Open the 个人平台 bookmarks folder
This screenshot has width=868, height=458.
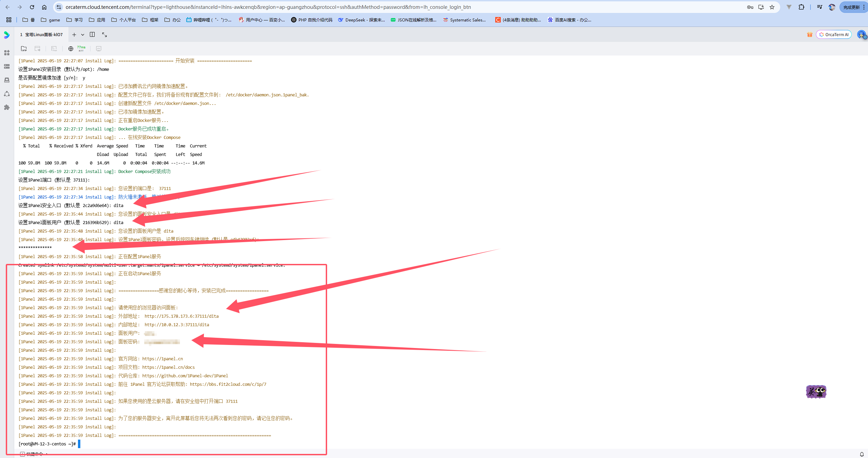(124, 20)
